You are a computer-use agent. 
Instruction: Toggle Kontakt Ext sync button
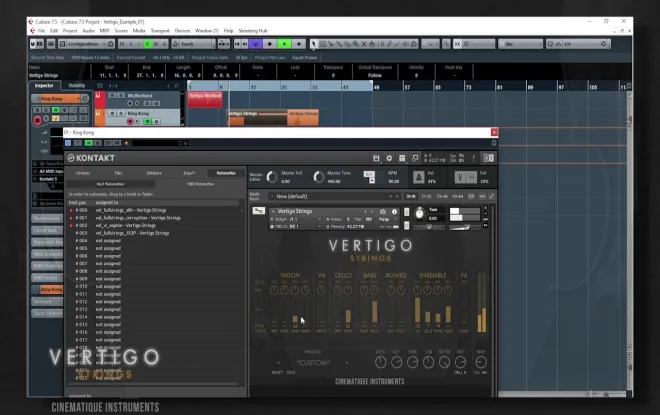point(369,174)
